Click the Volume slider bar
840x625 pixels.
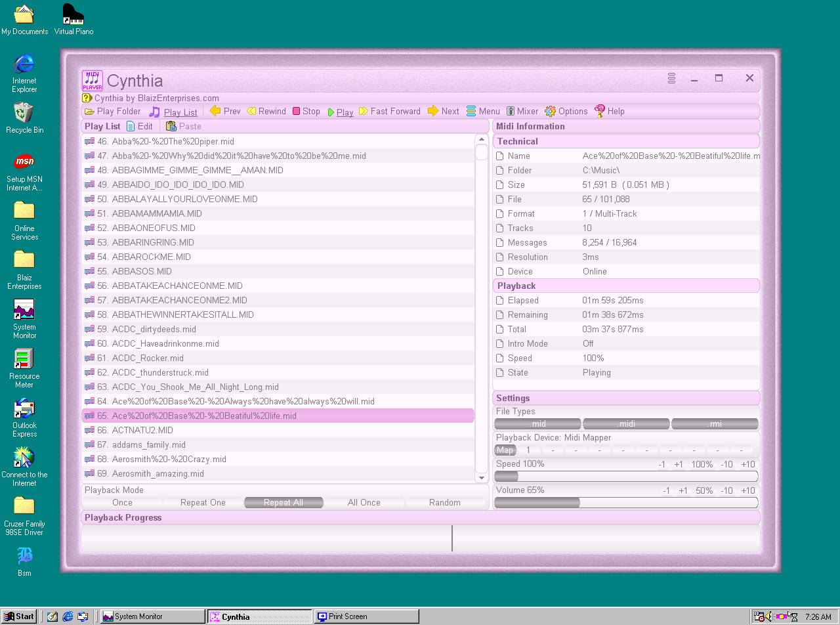(626, 503)
